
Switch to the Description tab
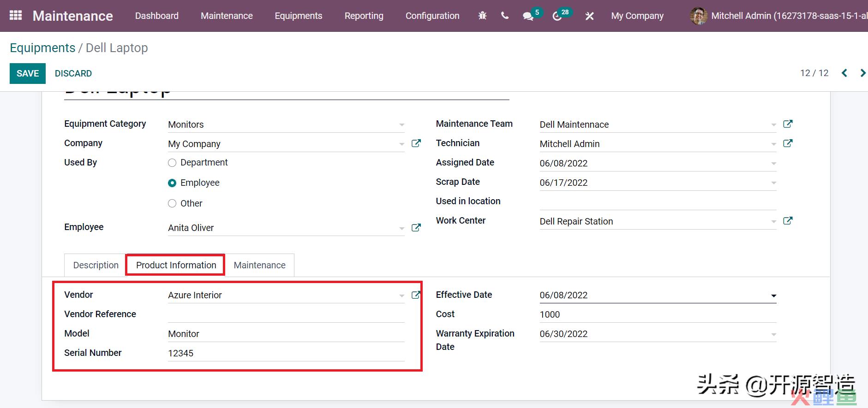pos(96,265)
